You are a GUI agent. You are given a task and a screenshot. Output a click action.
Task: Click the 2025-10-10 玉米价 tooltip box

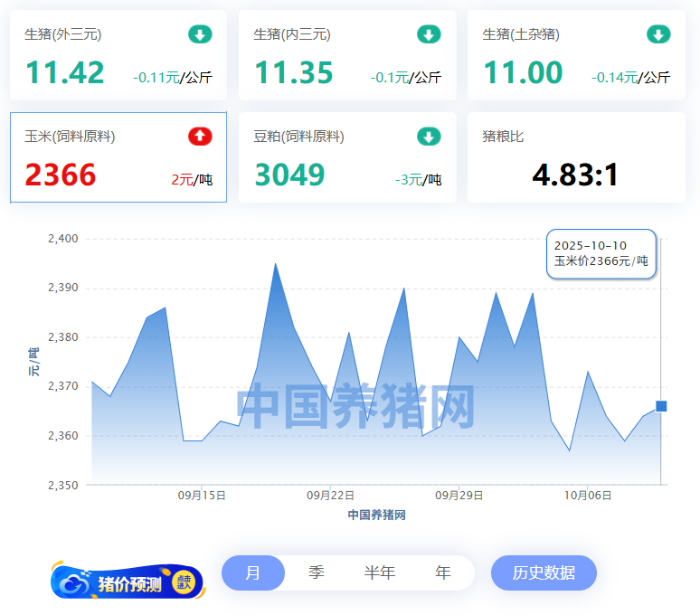pos(601,253)
